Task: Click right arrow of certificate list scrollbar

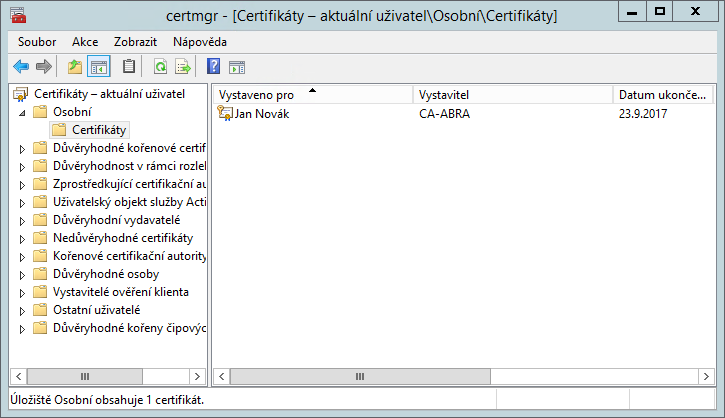Action: (703, 377)
